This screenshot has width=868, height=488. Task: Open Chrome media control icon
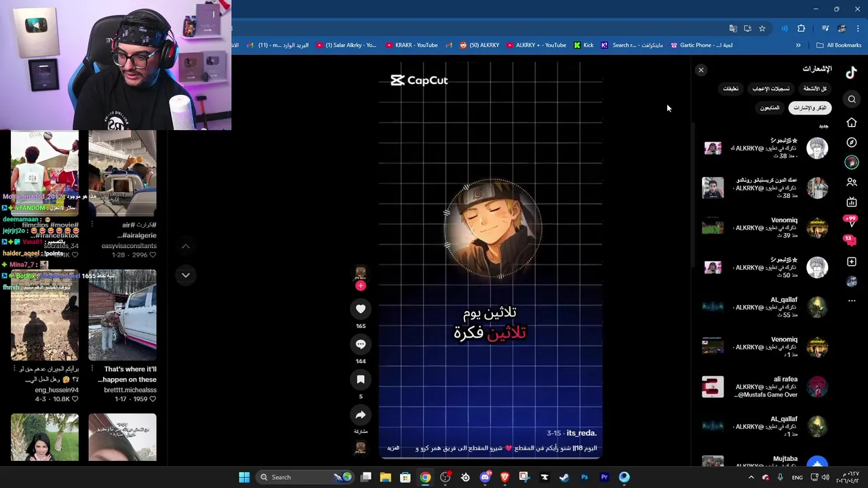pyautogui.click(x=825, y=28)
